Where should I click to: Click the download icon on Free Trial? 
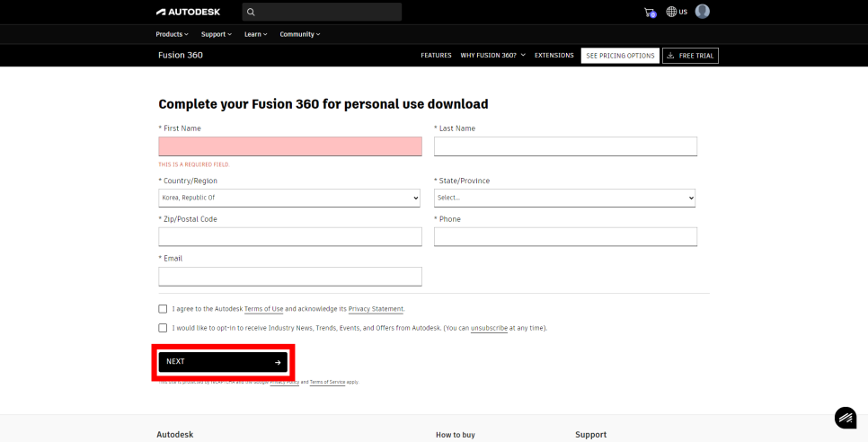670,56
